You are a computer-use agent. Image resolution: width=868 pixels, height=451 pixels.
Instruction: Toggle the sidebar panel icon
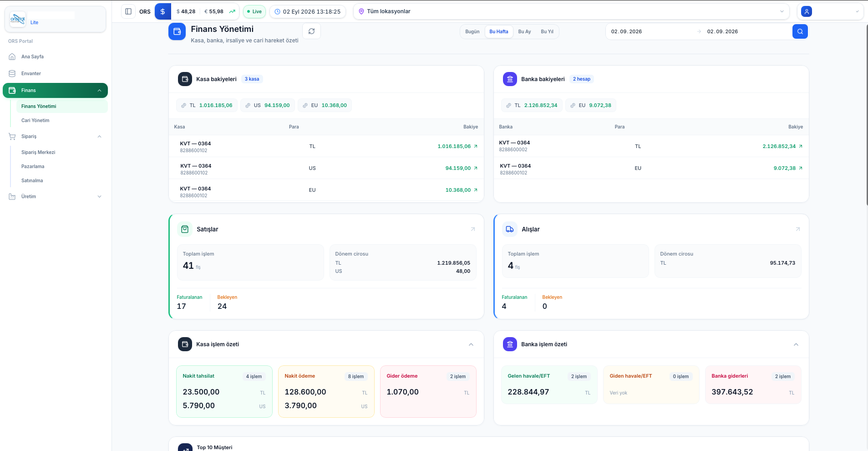coord(128,11)
